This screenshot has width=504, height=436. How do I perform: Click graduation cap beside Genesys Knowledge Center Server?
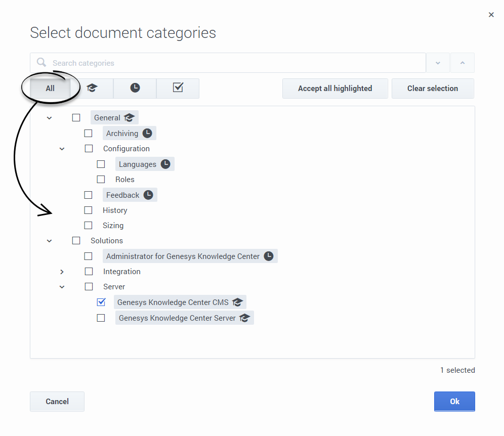245,318
